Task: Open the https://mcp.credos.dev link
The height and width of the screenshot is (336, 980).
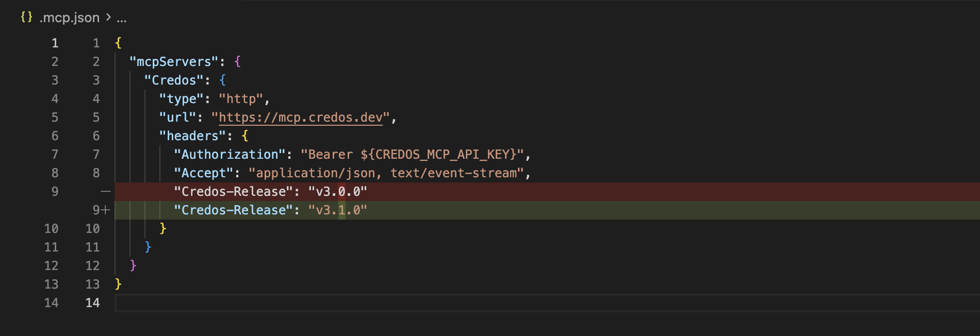Action: coord(301,117)
